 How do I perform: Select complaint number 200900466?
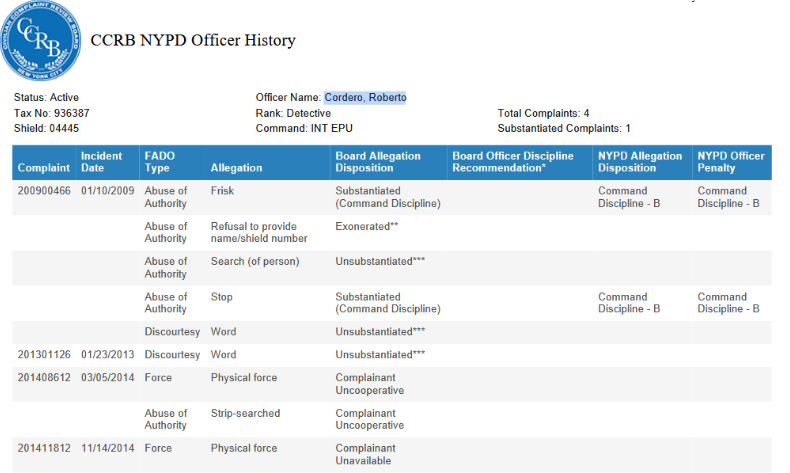tap(44, 190)
